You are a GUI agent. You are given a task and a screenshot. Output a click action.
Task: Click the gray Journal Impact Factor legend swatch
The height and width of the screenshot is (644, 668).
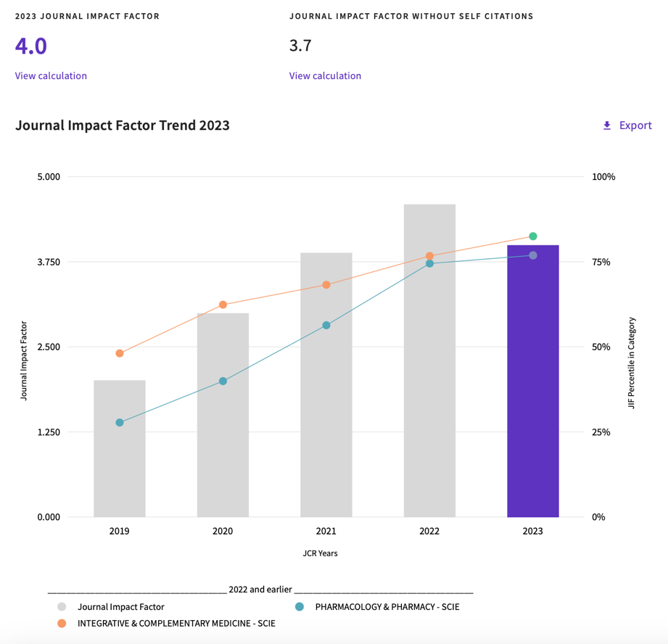62,607
